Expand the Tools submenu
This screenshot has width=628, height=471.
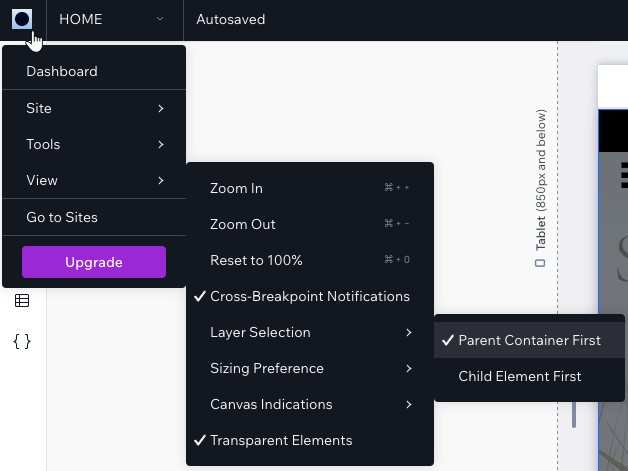pyautogui.click(x=94, y=144)
